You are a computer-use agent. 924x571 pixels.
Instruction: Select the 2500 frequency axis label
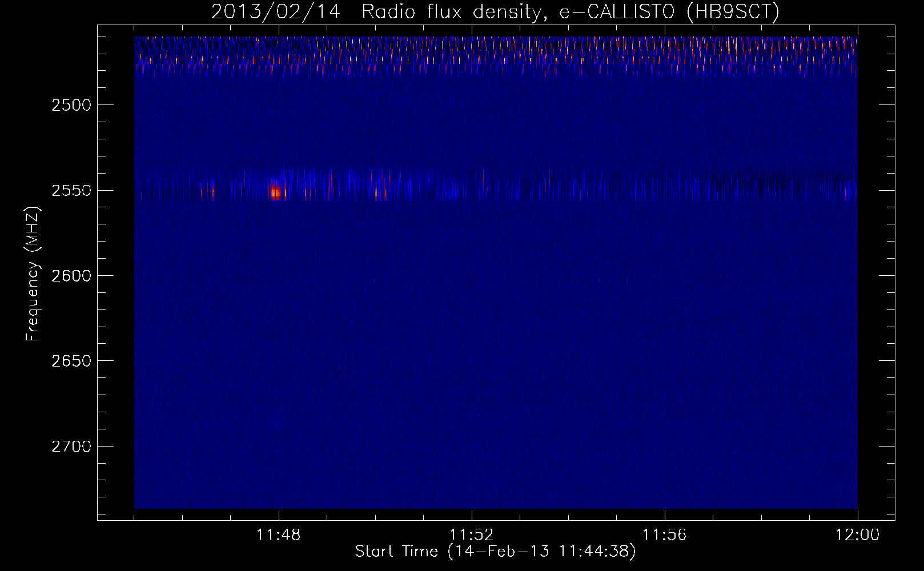pos(71,105)
